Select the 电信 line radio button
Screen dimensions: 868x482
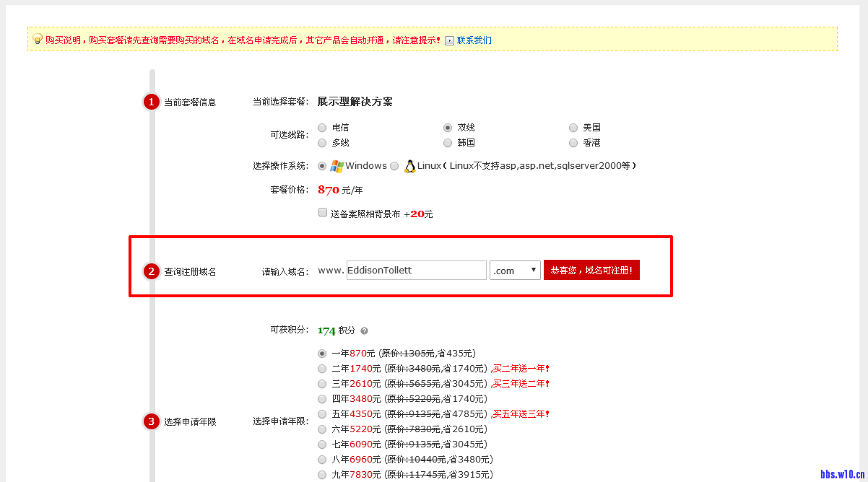point(322,127)
